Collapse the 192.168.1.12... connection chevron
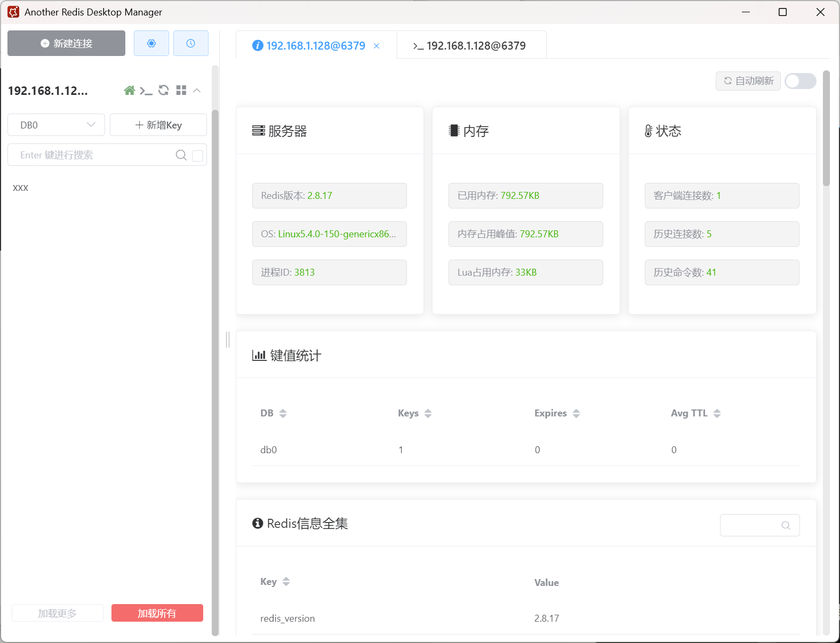 (197, 91)
